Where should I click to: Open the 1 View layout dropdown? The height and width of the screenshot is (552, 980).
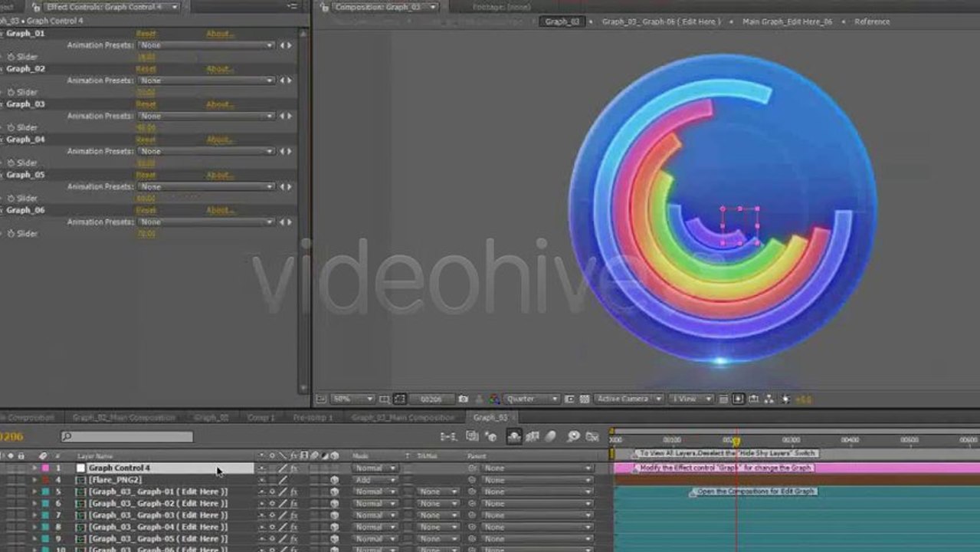coord(691,399)
